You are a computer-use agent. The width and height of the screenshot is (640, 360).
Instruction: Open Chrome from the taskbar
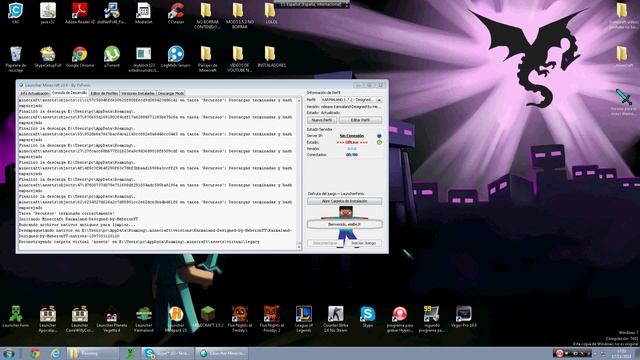point(35,353)
